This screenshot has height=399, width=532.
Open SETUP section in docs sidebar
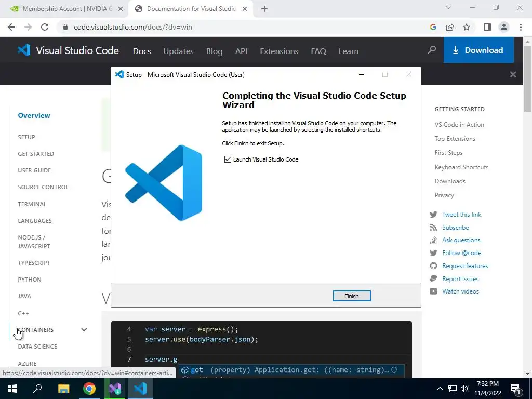pyautogui.click(x=26, y=137)
